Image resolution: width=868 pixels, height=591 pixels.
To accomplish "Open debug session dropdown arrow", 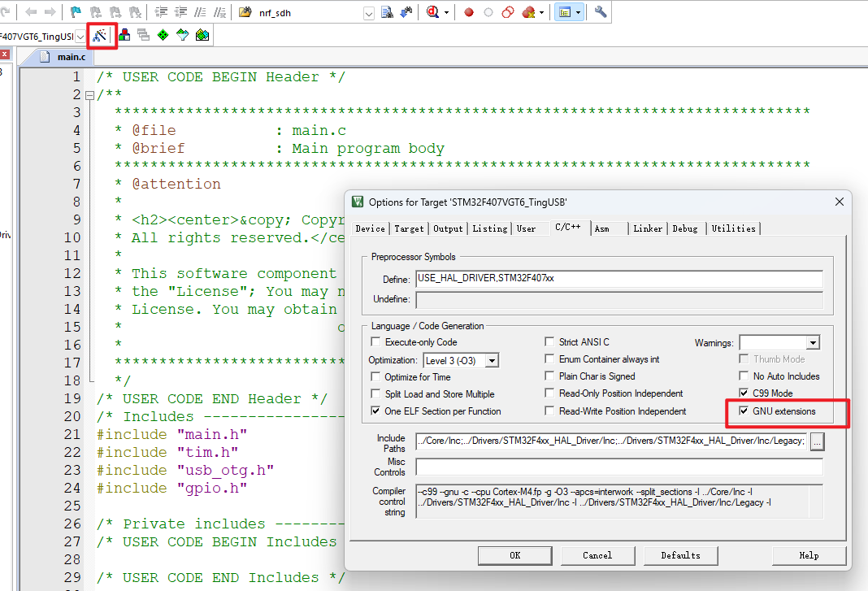I will point(446,12).
